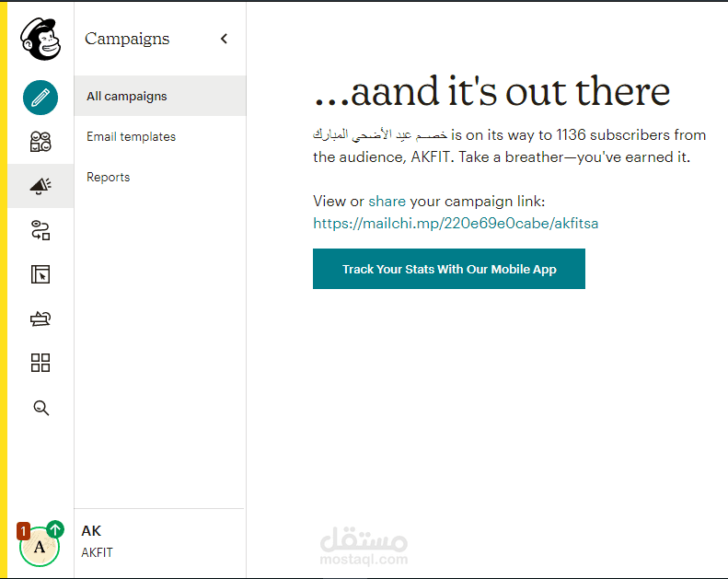Click the Mailchimp Freddie logo

click(40, 39)
